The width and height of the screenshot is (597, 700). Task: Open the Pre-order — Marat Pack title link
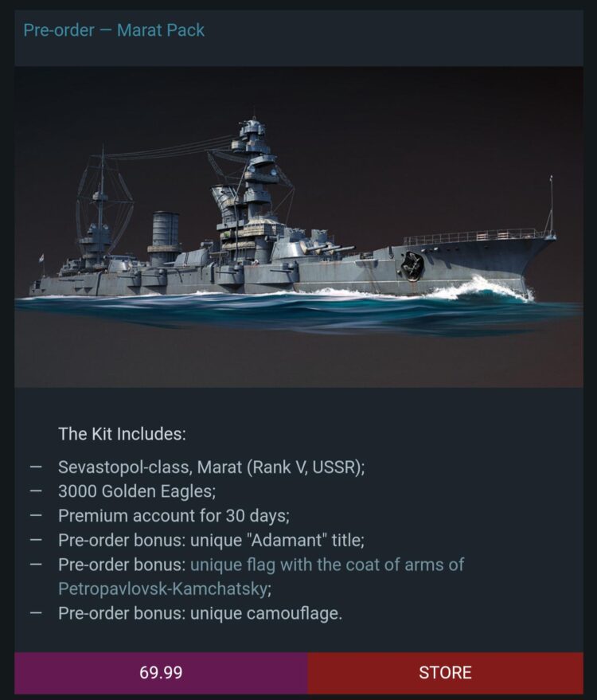pyautogui.click(x=114, y=31)
